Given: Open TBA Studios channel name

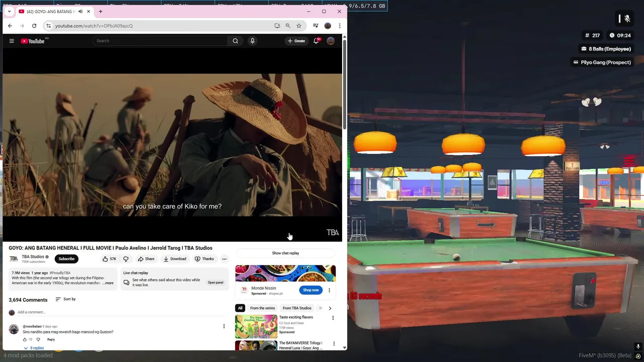Looking at the screenshot, I should pyautogui.click(x=33, y=256).
